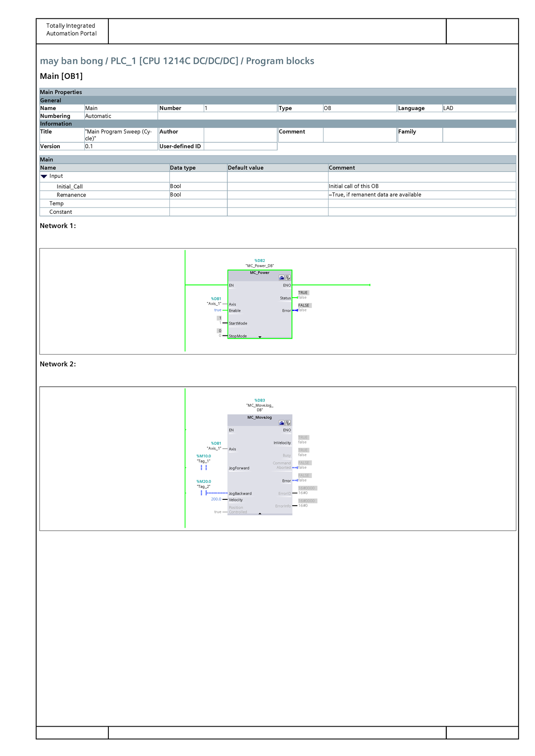The height and width of the screenshot is (756, 535).
Task: Select the Remanence row name
Action: pyautogui.click(x=71, y=195)
